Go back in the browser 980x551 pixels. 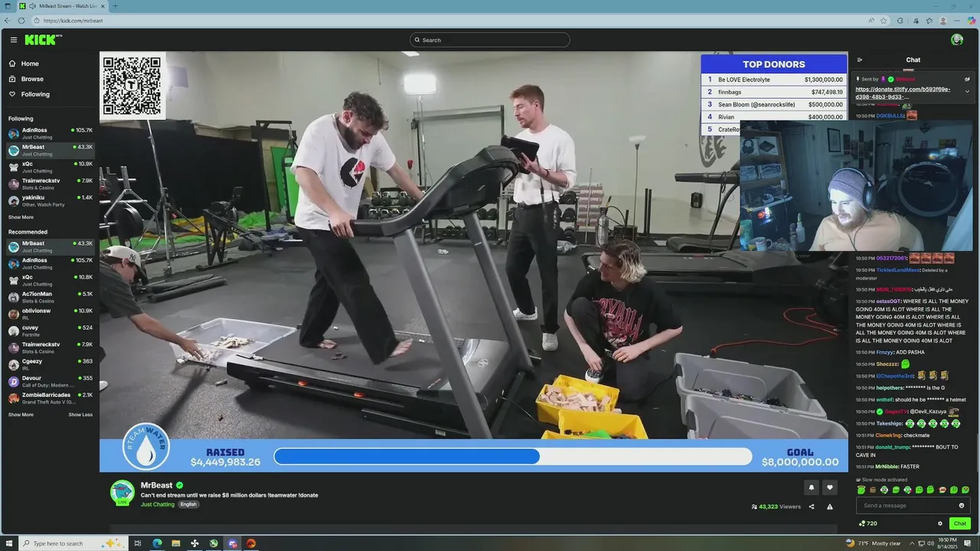(8, 21)
